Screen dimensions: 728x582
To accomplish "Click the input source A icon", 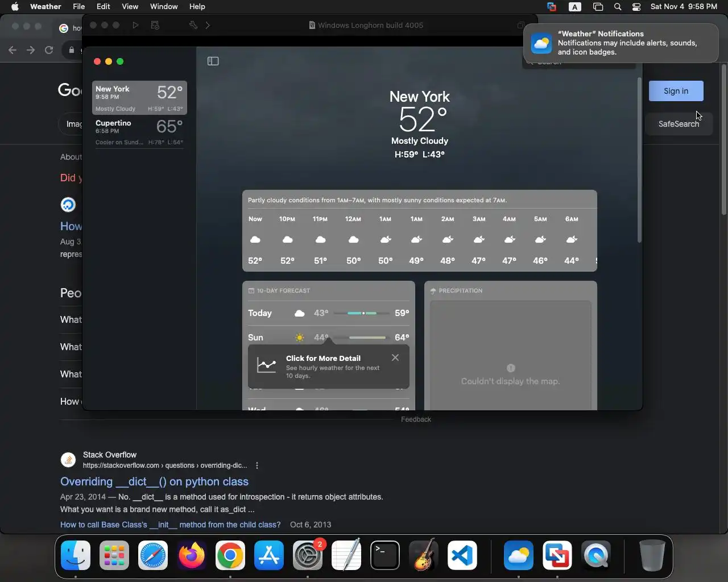I will (575, 7).
